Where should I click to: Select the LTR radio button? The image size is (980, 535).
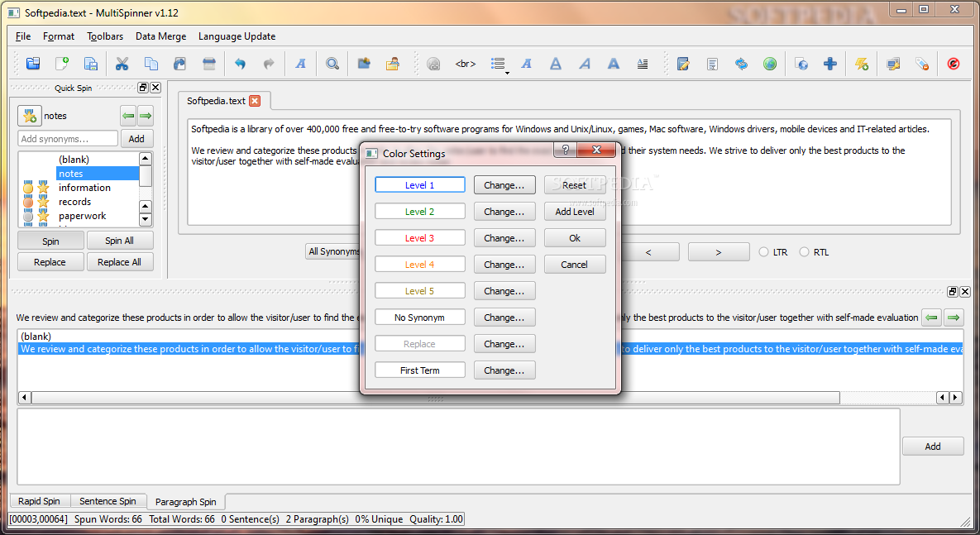(764, 252)
